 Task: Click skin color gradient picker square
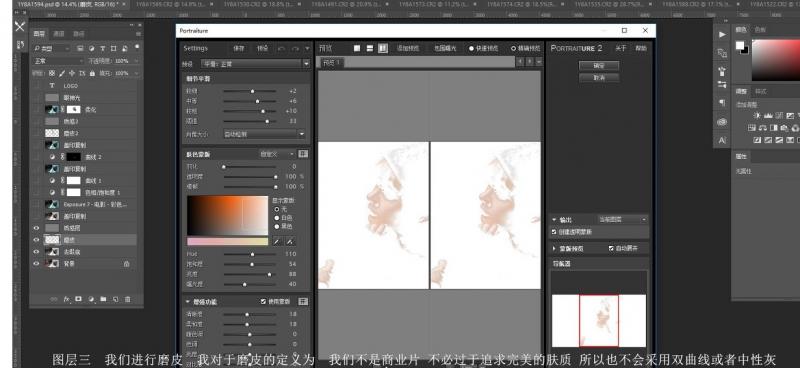[x=228, y=216]
